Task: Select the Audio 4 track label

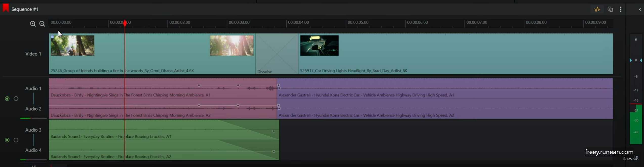Action: (33, 150)
